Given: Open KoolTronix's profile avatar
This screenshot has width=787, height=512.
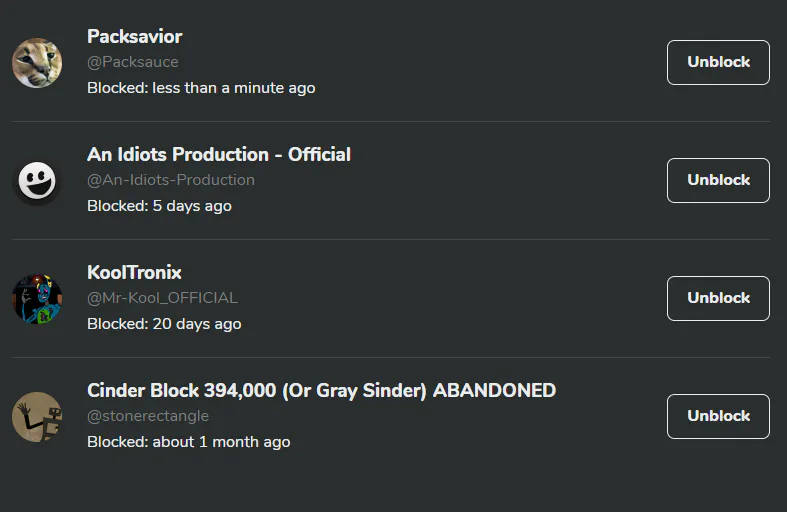Looking at the screenshot, I should 37,299.
